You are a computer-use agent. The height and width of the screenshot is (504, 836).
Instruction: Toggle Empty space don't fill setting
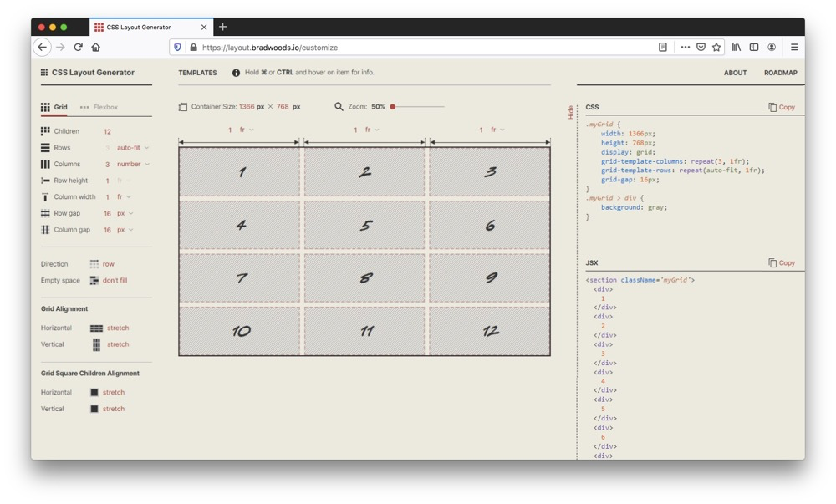[109, 281]
